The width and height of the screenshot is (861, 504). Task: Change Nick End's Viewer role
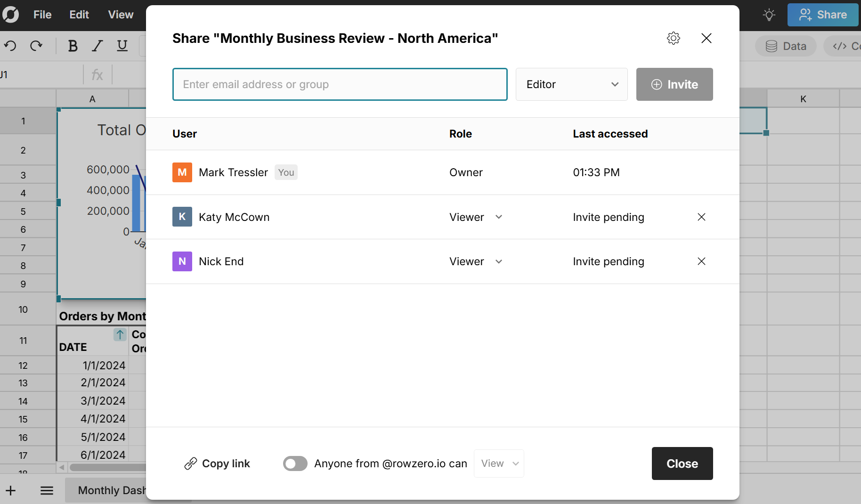click(476, 261)
